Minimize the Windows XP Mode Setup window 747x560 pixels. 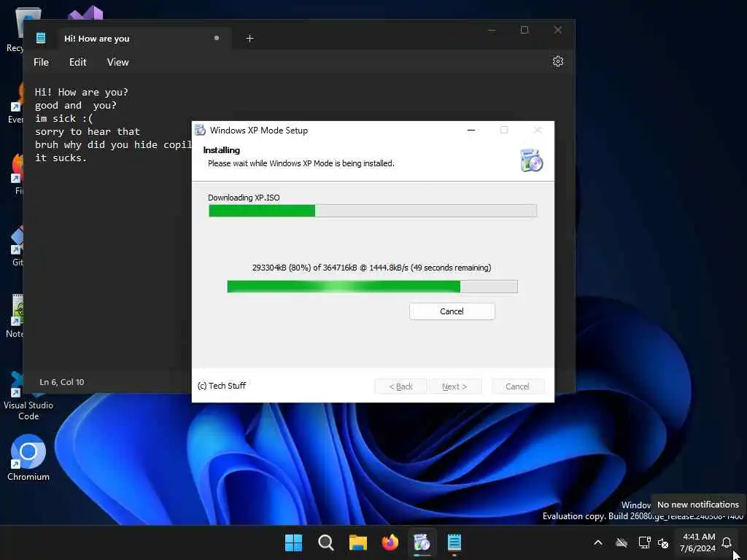click(471, 130)
